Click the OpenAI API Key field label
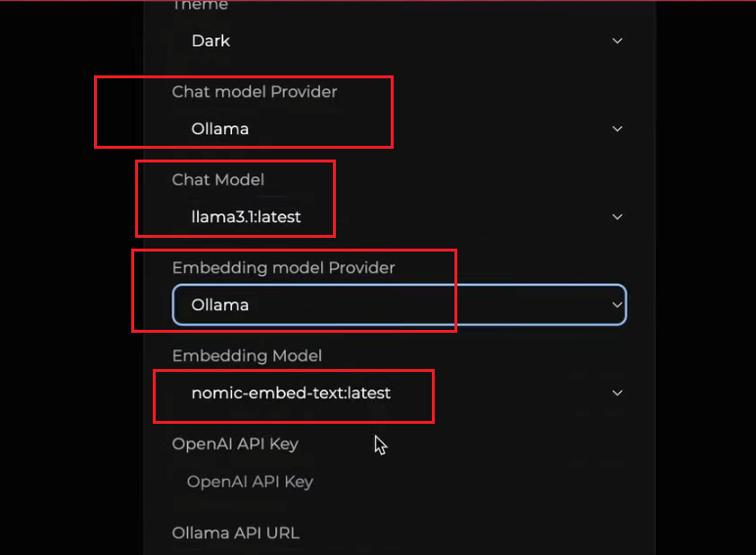The width and height of the screenshot is (756, 555). pos(235,444)
